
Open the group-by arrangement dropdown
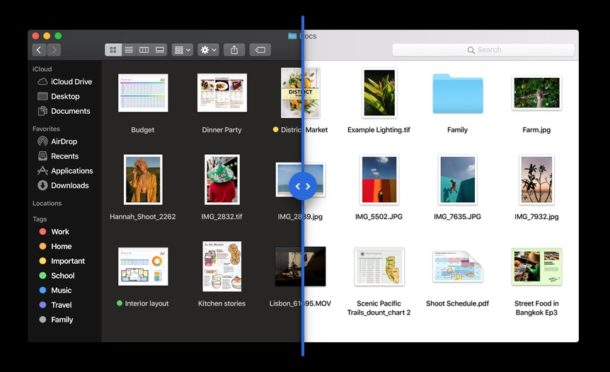(x=182, y=50)
